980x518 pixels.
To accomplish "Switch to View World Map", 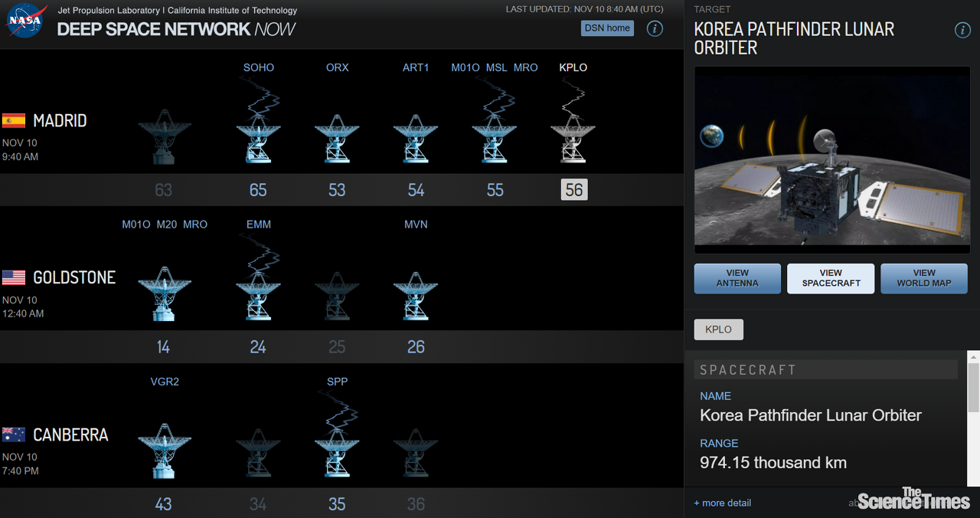I will click(x=924, y=278).
